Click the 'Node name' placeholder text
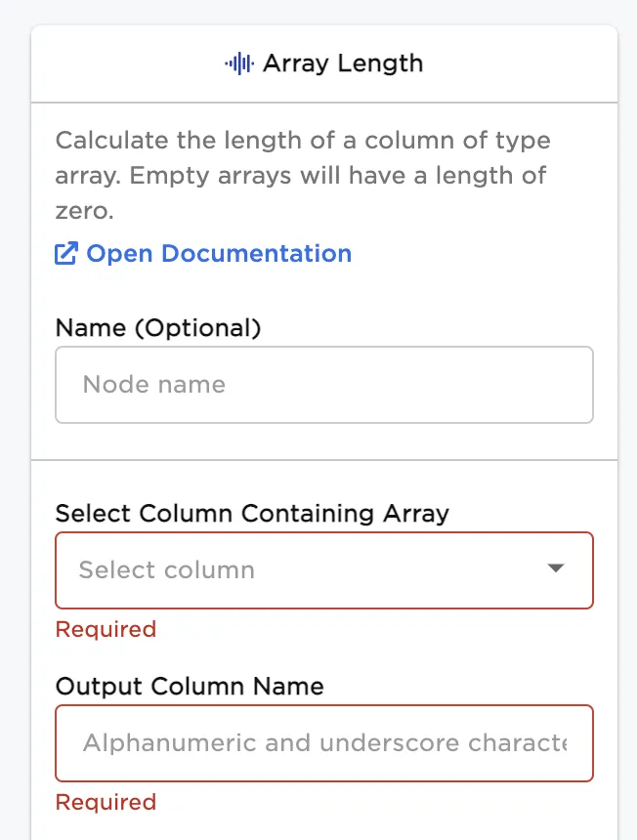637x840 pixels. tap(154, 385)
